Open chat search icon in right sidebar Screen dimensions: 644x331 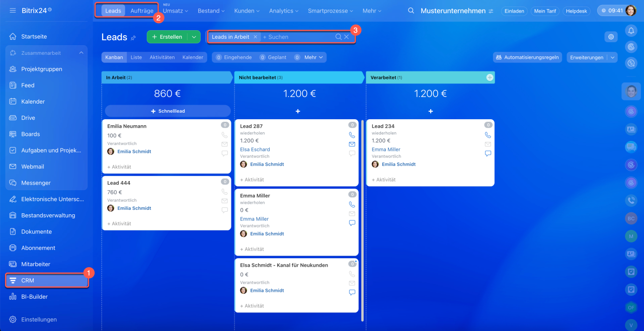631,63
